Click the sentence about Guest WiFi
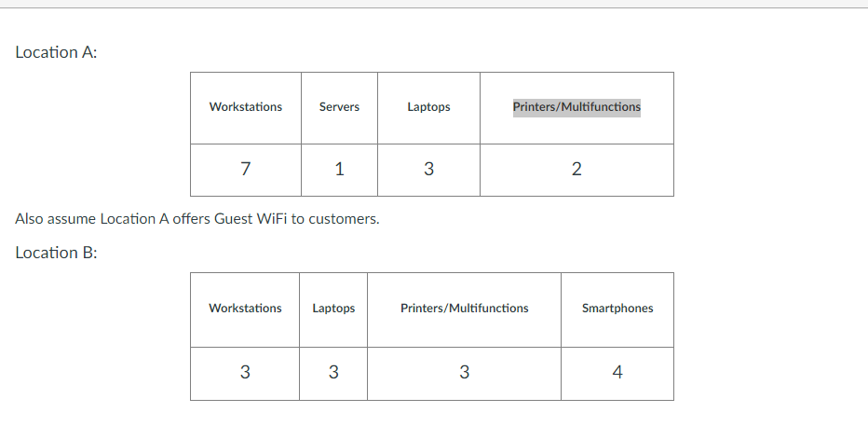This screenshot has width=868, height=426. click(x=197, y=219)
